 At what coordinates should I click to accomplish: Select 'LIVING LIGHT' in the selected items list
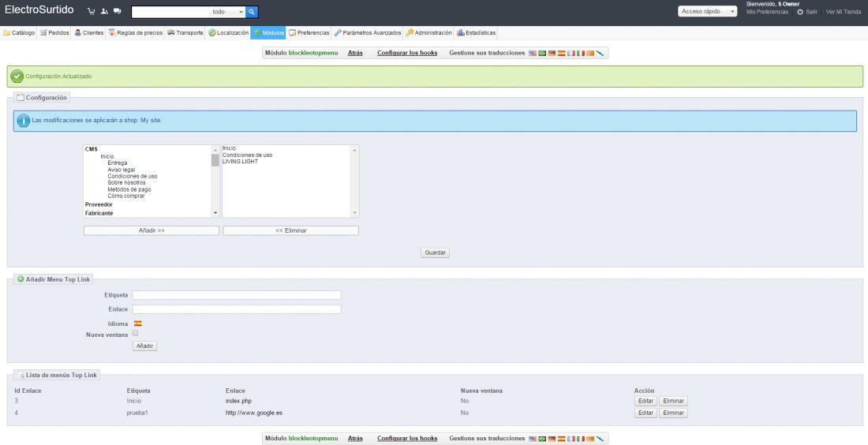pyautogui.click(x=240, y=161)
